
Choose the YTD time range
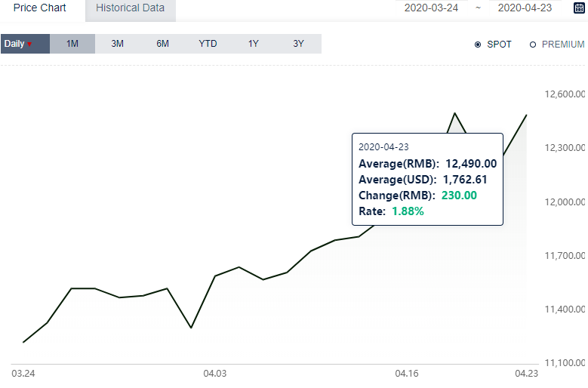pos(208,44)
